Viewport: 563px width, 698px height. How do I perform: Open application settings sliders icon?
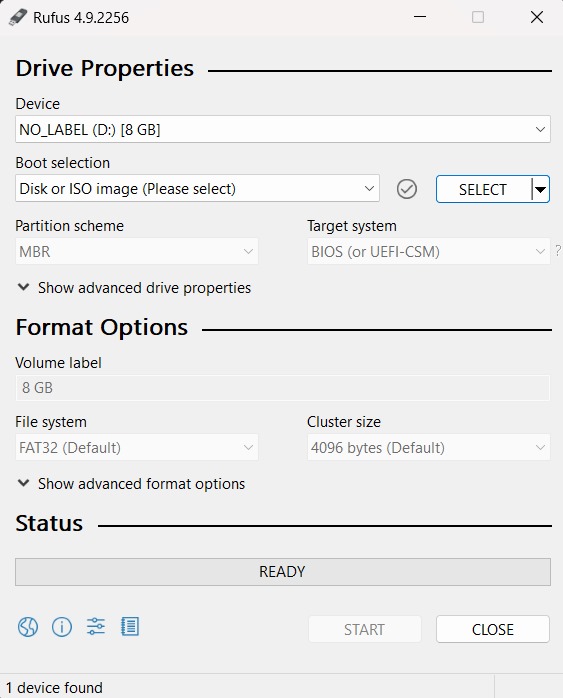tap(96, 626)
